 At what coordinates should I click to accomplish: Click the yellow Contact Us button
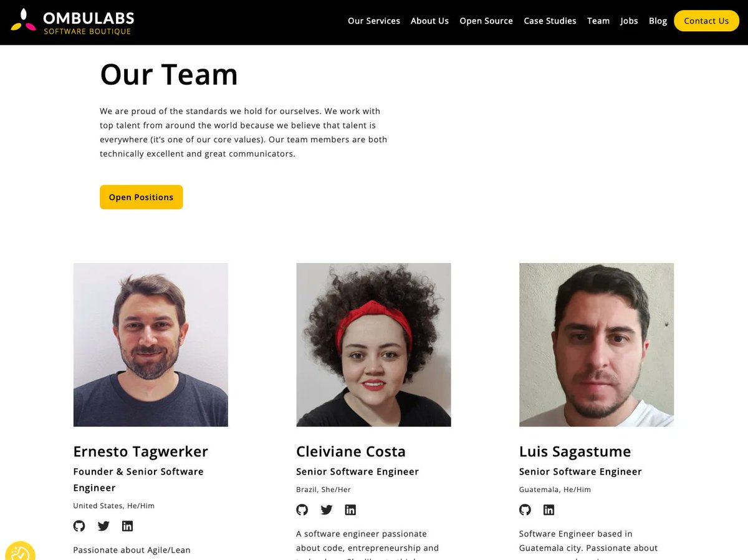click(x=706, y=21)
